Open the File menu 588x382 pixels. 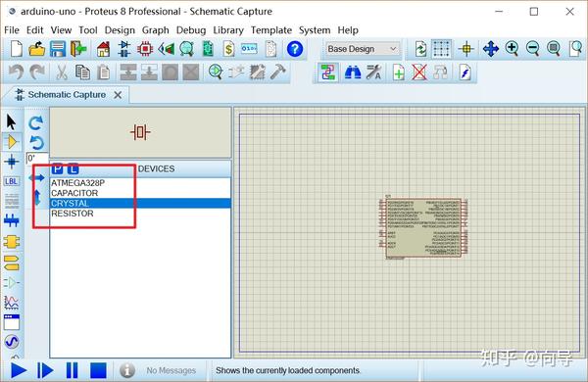tap(12, 30)
